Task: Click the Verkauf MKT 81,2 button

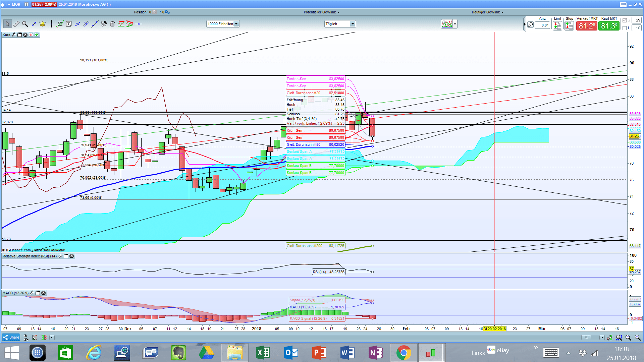Action: [x=586, y=26]
